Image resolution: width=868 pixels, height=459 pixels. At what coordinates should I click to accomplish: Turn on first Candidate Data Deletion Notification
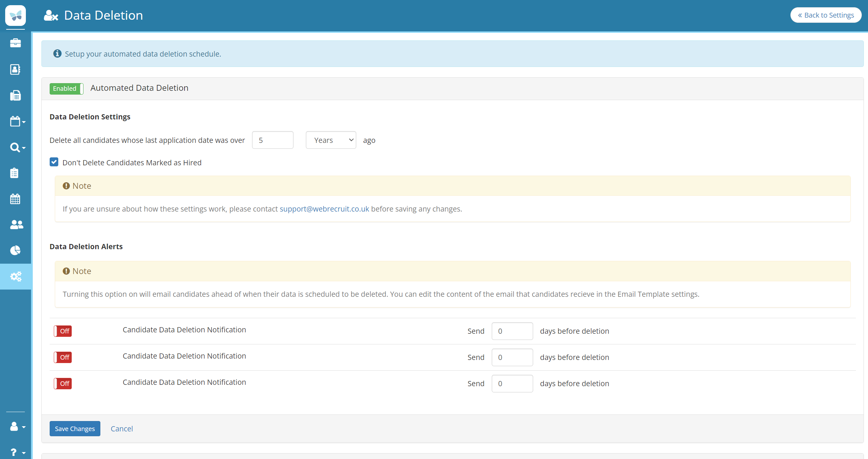(x=63, y=331)
